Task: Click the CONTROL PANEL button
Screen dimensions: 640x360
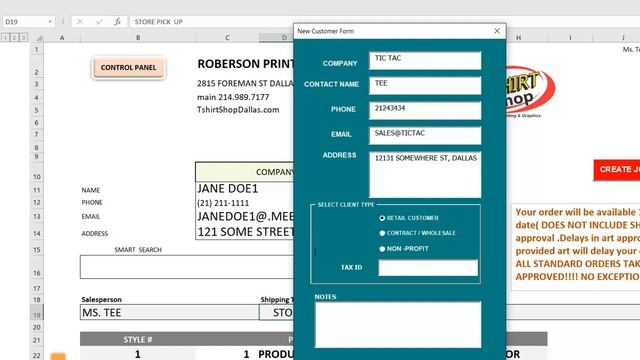Action: pos(128,67)
